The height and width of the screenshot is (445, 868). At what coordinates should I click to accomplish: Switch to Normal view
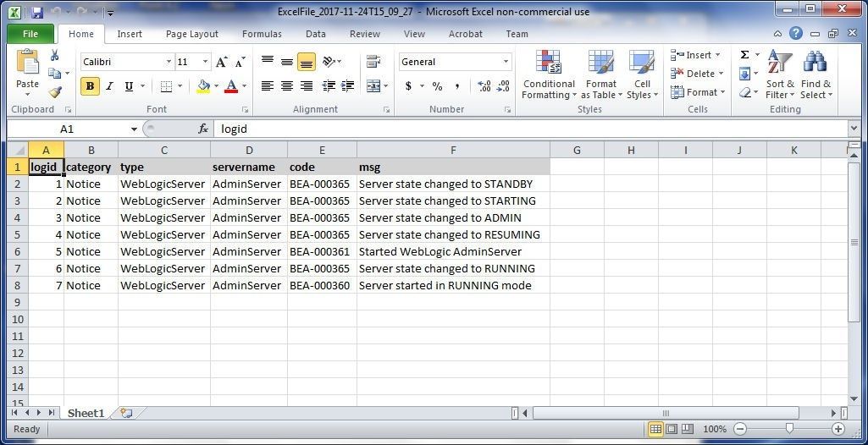[655, 429]
